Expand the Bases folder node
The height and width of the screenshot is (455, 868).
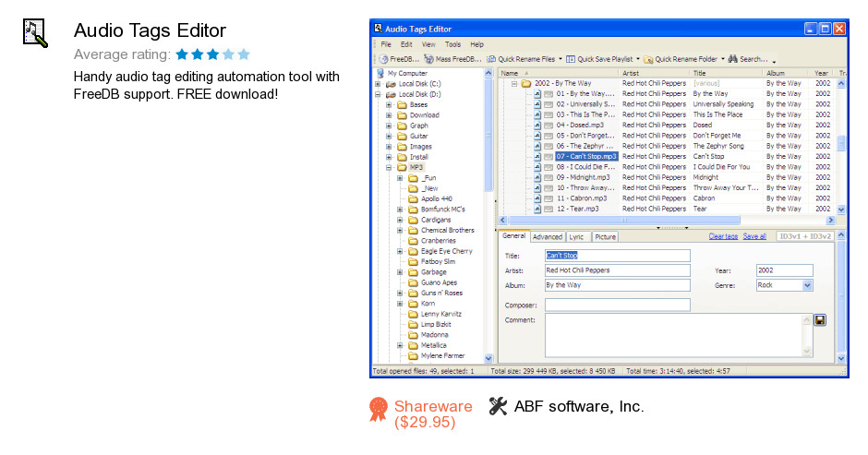pyautogui.click(x=389, y=104)
